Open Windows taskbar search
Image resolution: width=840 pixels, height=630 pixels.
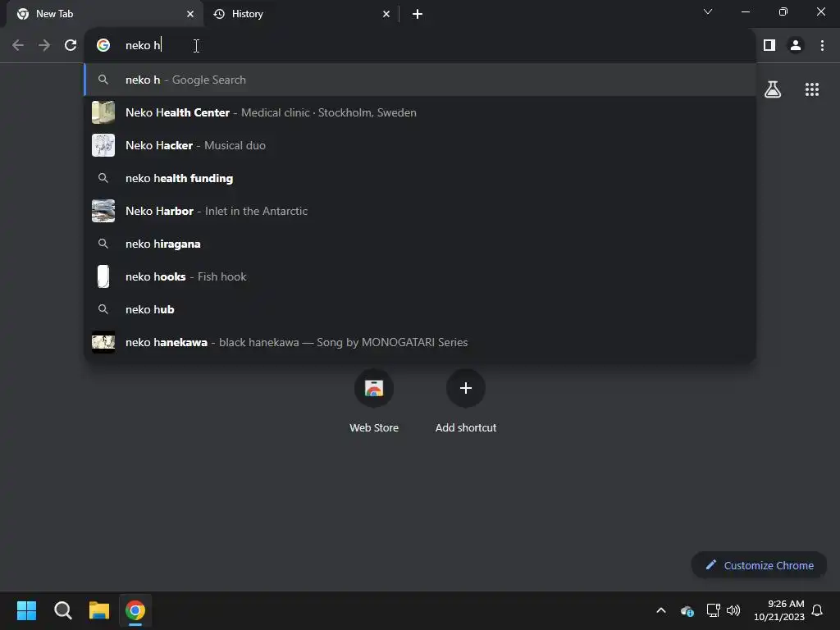point(62,610)
